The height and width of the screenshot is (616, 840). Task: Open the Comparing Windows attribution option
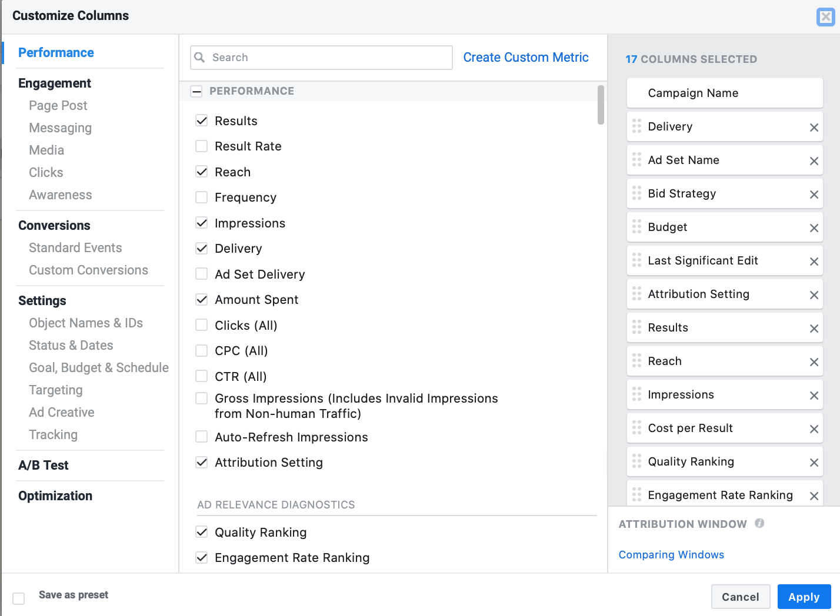coord(671,555)
